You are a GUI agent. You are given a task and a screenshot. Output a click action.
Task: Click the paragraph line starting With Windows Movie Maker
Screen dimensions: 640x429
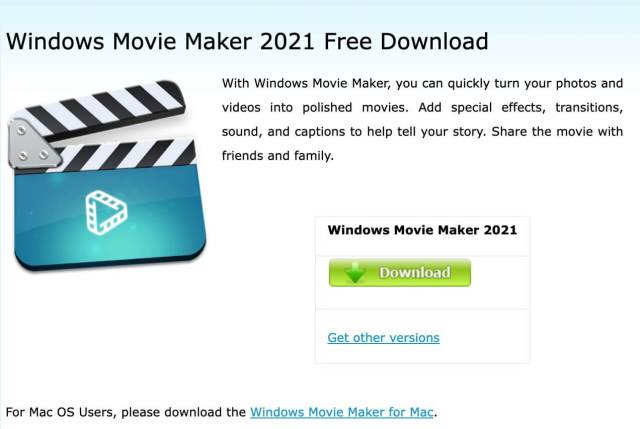point(422,83)
